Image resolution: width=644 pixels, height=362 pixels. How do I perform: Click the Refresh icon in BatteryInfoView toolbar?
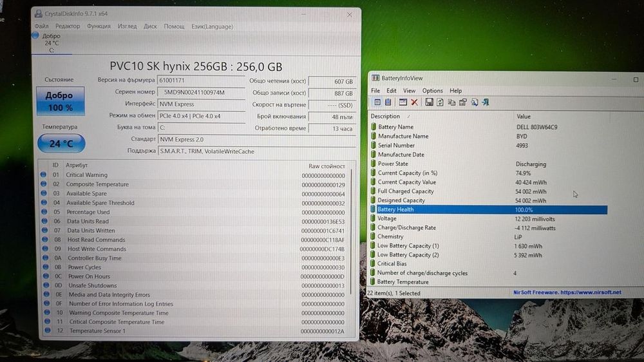[x=440, y=102]
